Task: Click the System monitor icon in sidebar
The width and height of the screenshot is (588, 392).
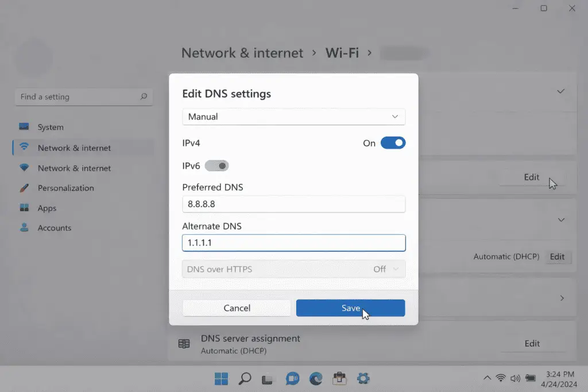Action: tap(24, 127)
